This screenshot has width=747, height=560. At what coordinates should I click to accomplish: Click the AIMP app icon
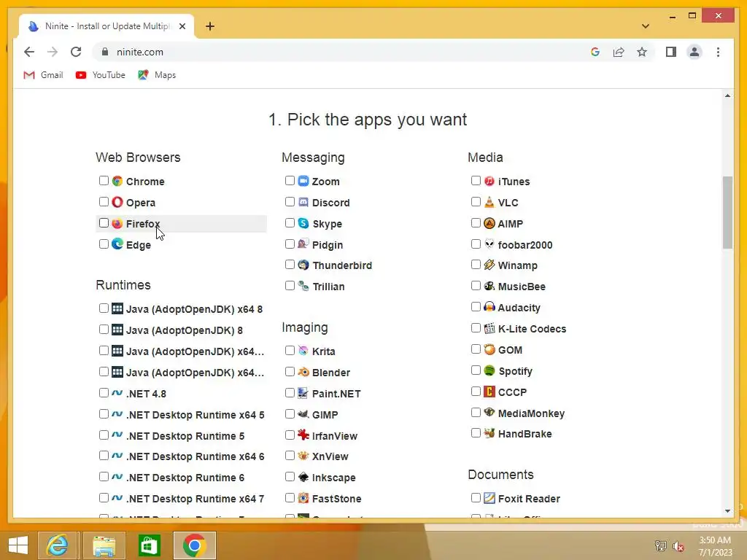point(489,223)
